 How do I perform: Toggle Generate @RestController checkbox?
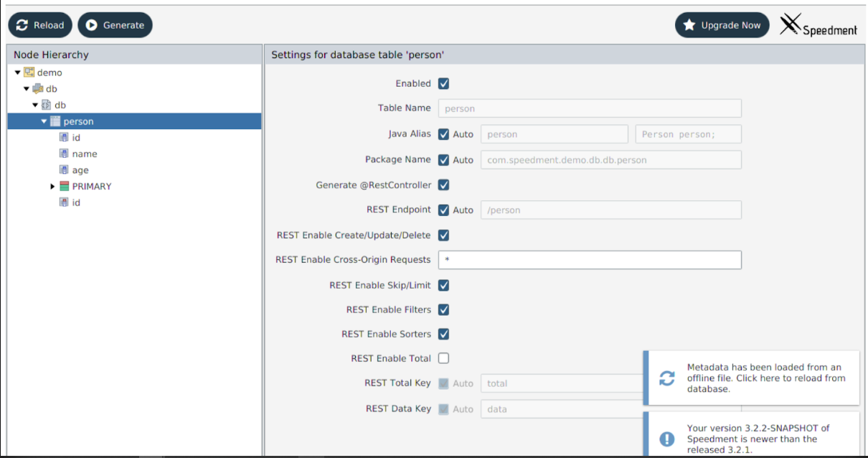444,185
